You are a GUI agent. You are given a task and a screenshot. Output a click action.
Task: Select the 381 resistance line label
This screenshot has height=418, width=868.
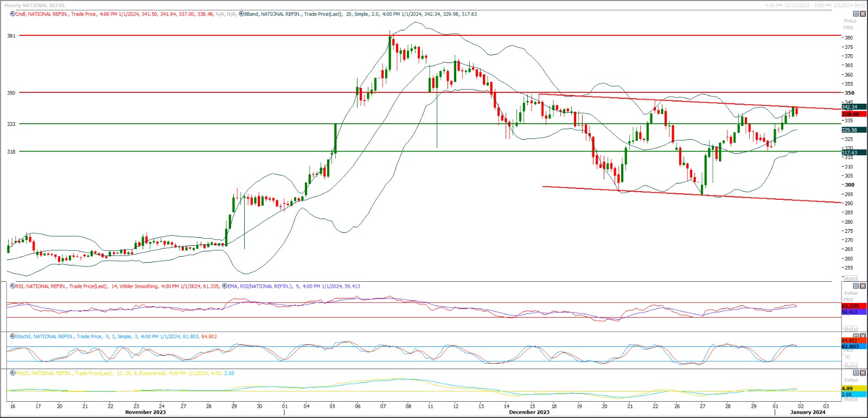point(11,36)
